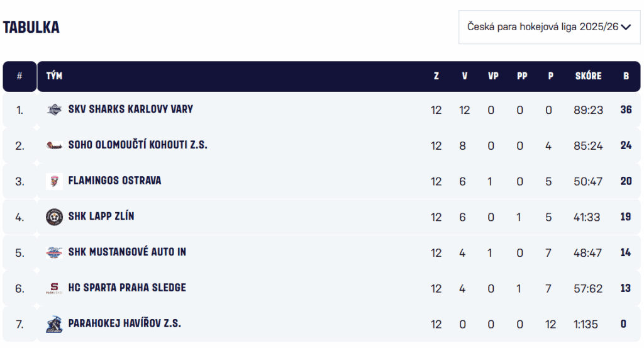Click the SHK Lapp Zlín logo
Screen dimensions: 644x348
coord(55,217)
